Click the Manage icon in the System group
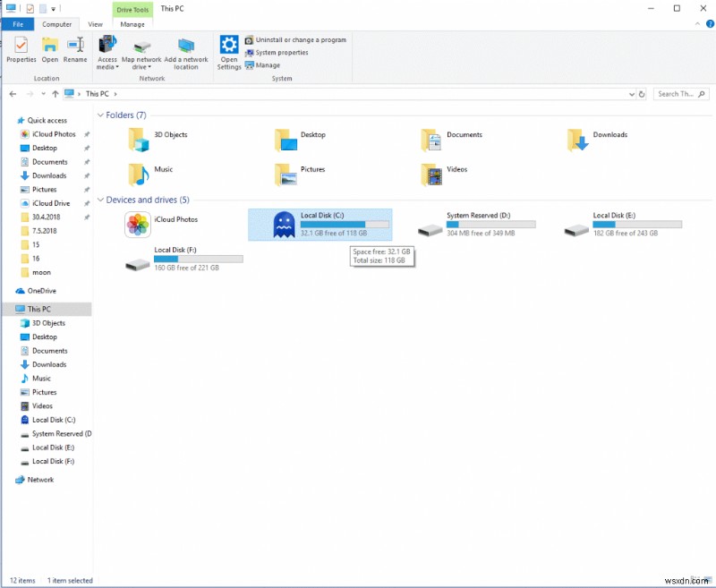 coord(262,64)
